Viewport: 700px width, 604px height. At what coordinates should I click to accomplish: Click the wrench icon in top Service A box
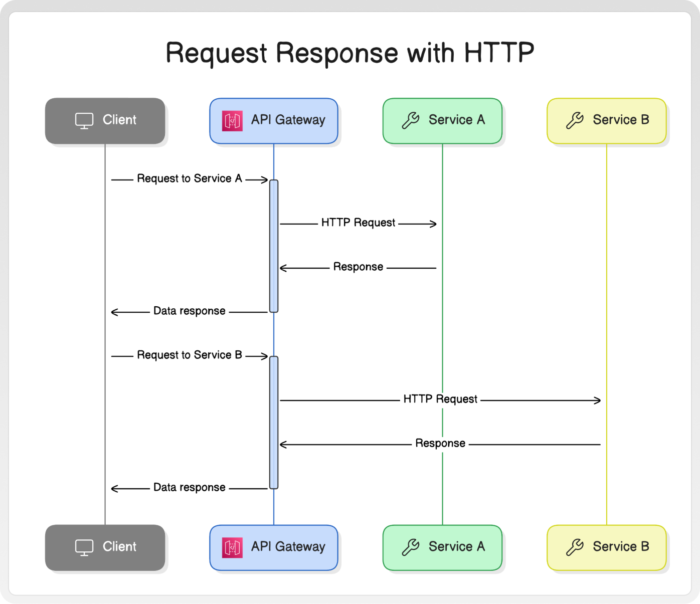411,121
